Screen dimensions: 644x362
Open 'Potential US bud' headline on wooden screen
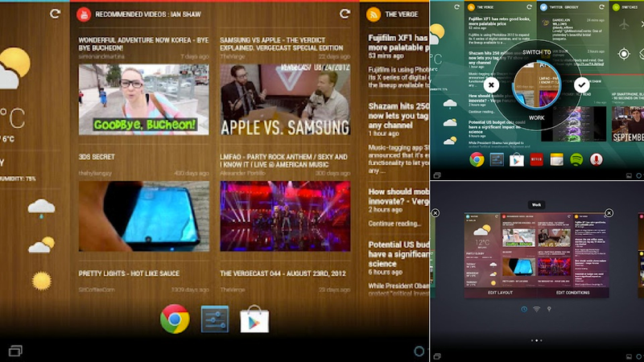pos(398,254)
